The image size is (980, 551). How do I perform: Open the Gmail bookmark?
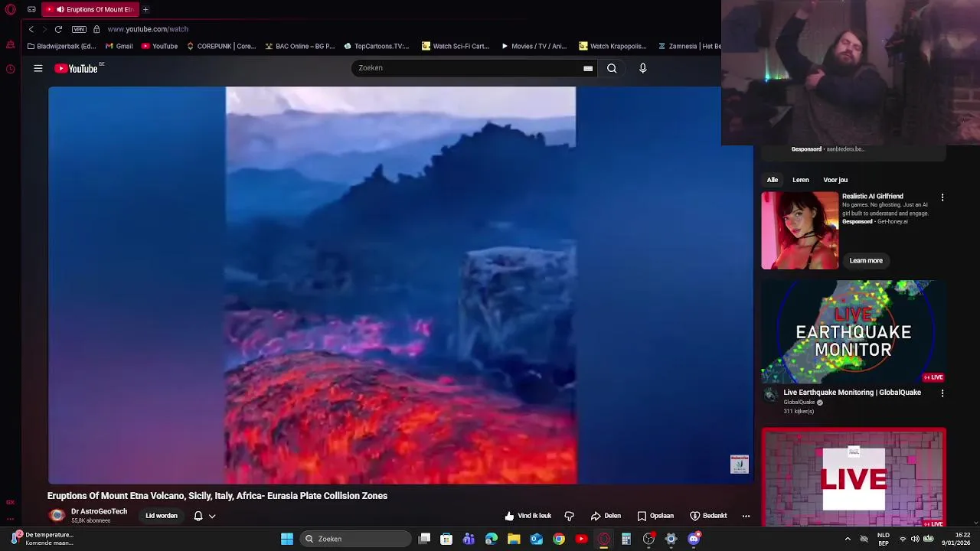119,46
